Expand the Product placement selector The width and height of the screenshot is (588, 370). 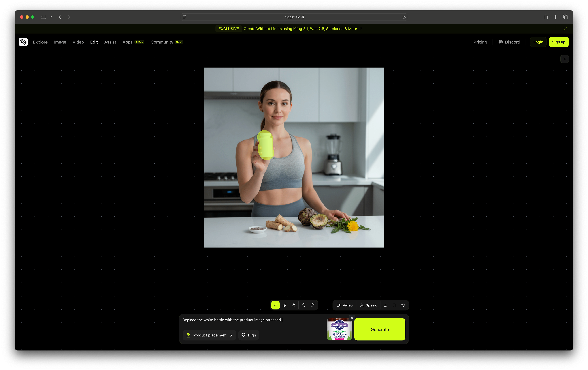click(209, 335)
